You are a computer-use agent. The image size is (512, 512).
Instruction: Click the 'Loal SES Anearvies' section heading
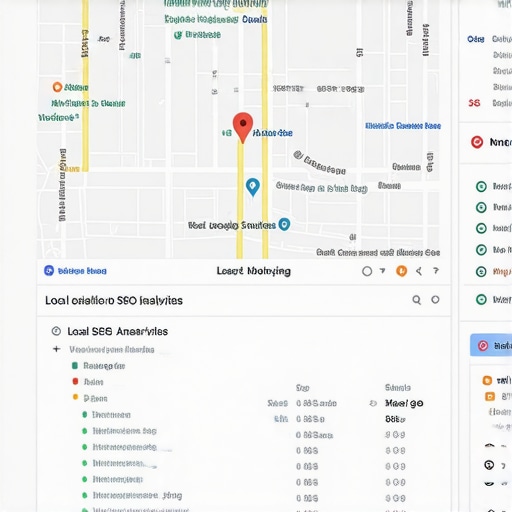click(118, 331)
